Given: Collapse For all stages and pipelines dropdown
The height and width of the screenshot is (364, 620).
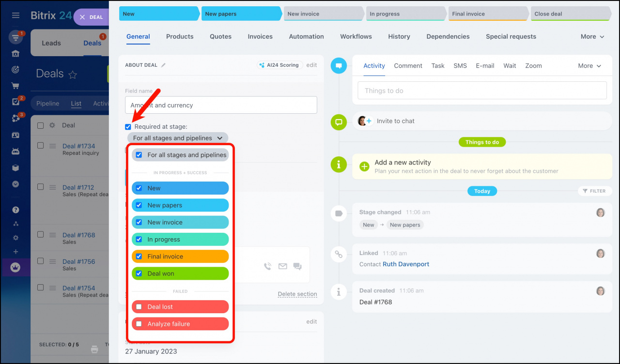Looking at the screenshot, I should pos(178,138).
